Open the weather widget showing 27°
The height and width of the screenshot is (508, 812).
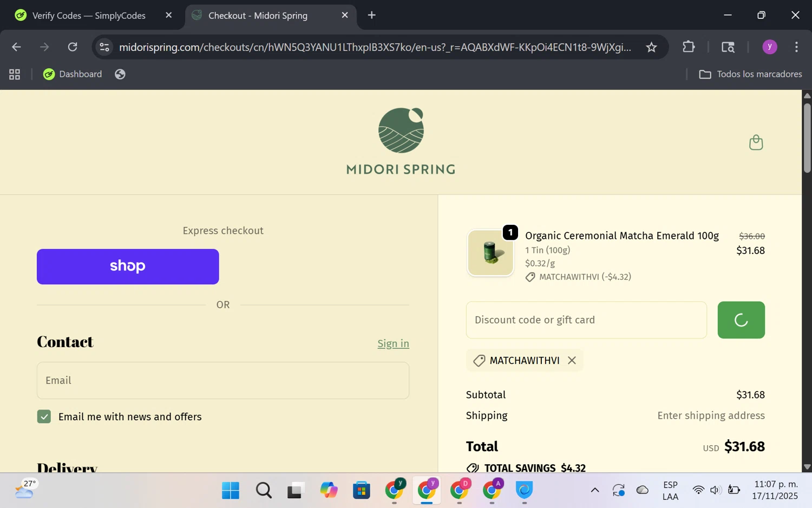26,490
